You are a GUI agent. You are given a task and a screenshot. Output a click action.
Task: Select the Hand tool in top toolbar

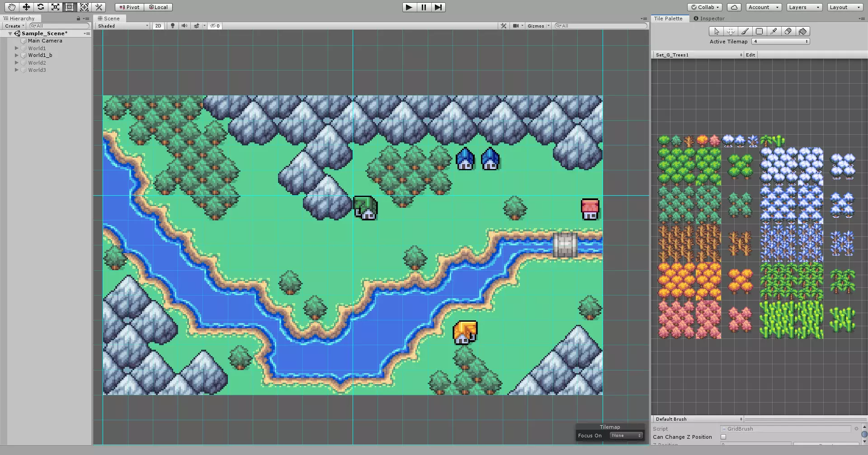pyautogui.click(x=12, y=7)
